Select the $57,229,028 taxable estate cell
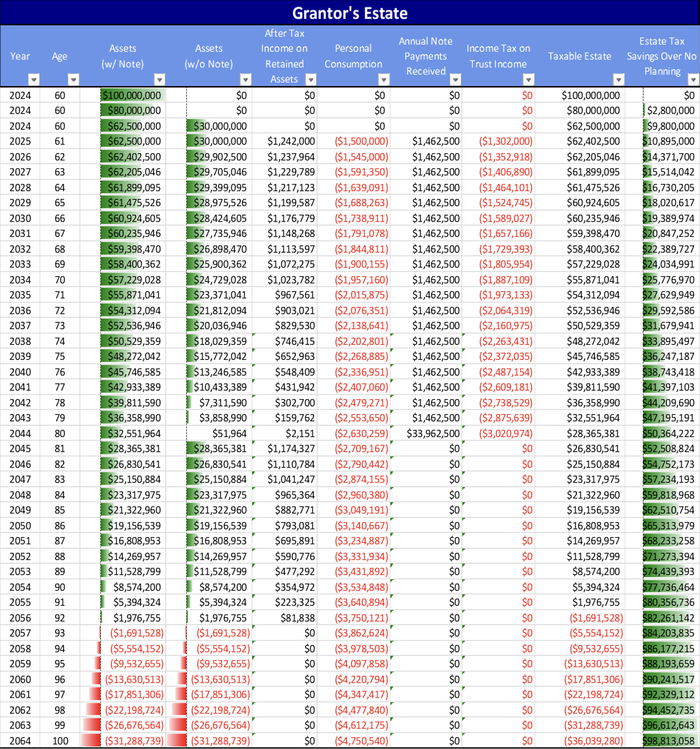 [580, 264]
